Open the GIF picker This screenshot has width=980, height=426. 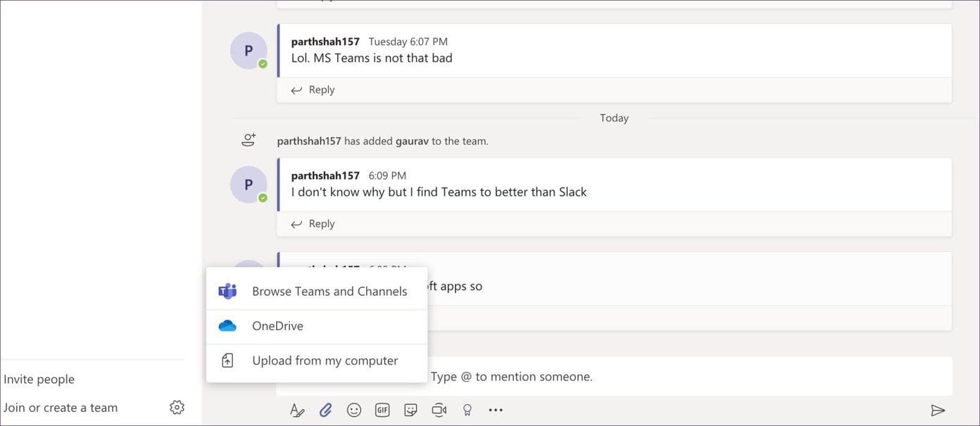pos(382,410)
